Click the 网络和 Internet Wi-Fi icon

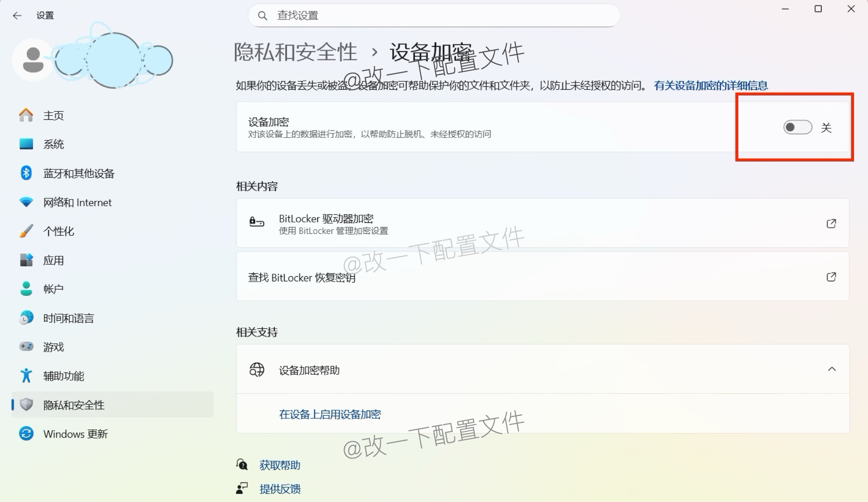click(26, 202)
